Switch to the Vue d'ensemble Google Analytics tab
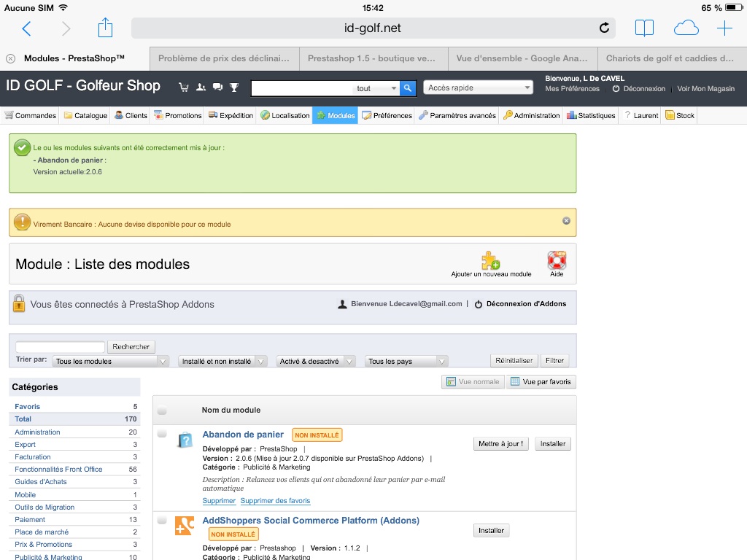747x560 pixels. pyautogui.click(x=522, y=58)
